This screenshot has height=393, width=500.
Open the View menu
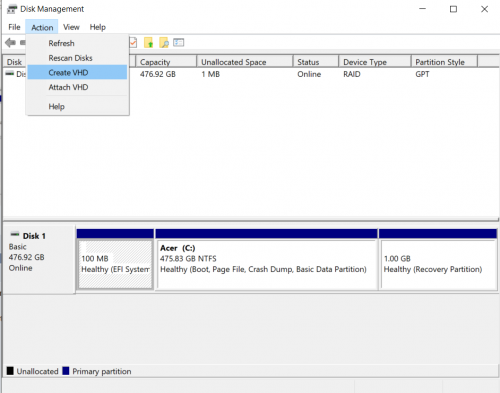click(x=71, y=27)
